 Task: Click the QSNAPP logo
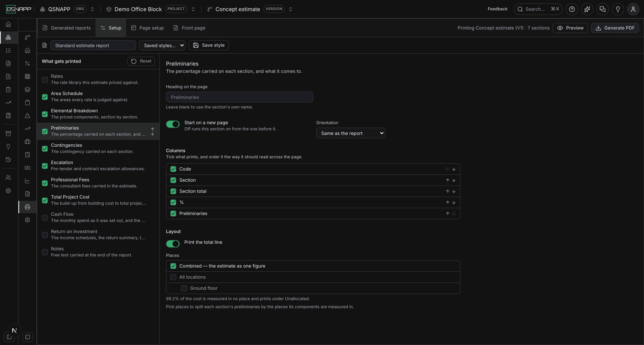(x=19, y=9)
